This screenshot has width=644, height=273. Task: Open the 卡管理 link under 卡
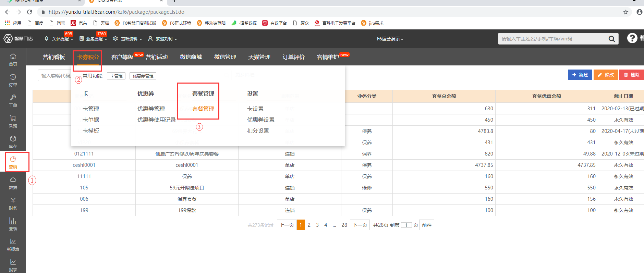click(x=91, y=109)
